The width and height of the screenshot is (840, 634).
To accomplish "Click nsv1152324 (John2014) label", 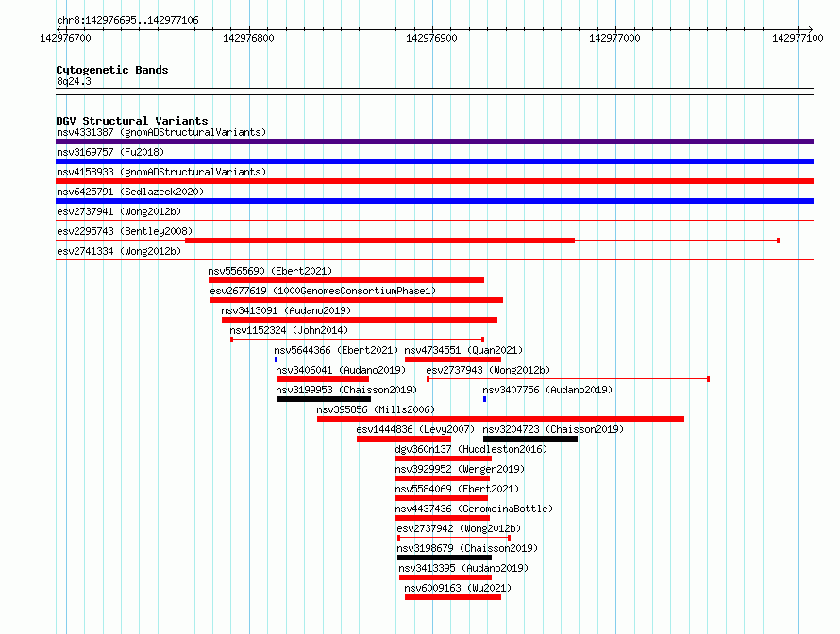I will [289, 330].
